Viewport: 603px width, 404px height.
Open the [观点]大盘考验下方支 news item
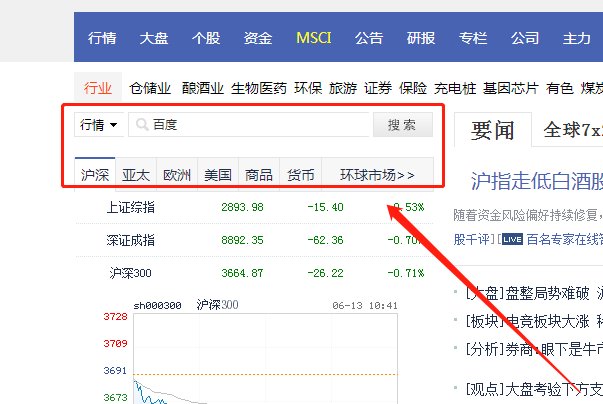tap(534, 389)
